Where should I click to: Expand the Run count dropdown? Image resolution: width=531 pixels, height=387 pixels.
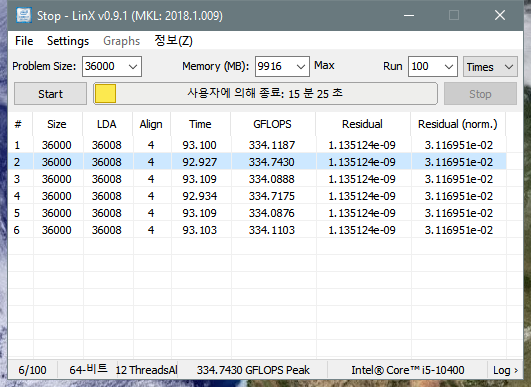449,66
